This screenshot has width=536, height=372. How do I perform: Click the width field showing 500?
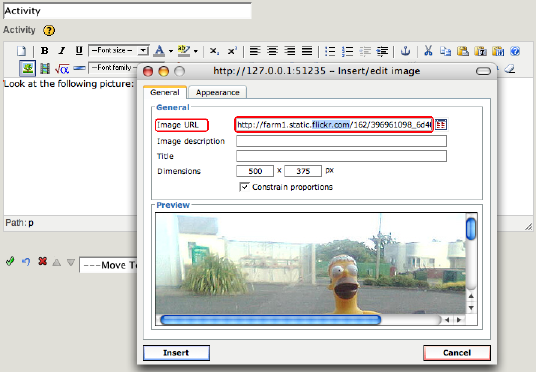255,171
